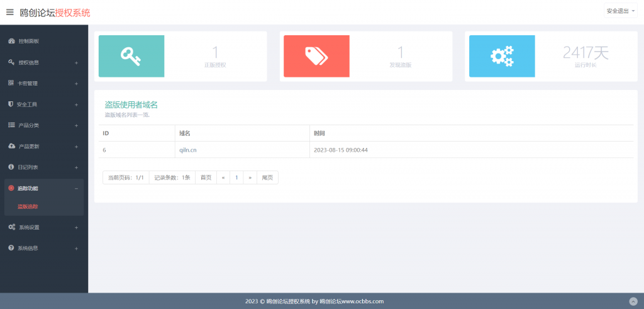Click the red tags tile icon
The image size is (644, 309).
(316, 56)
